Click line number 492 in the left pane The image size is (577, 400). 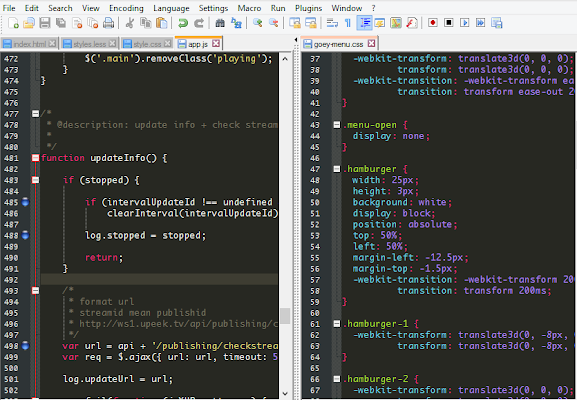click(x=11, y=280)
